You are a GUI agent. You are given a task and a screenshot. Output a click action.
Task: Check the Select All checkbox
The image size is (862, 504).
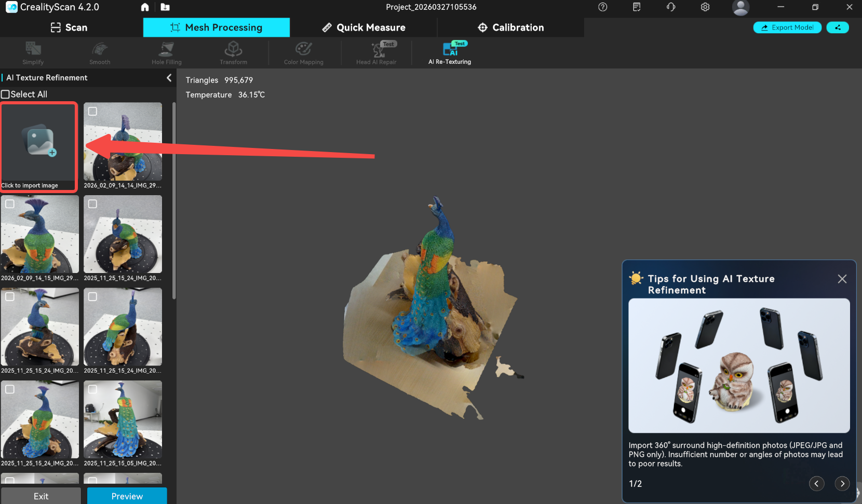coord(6,94)
